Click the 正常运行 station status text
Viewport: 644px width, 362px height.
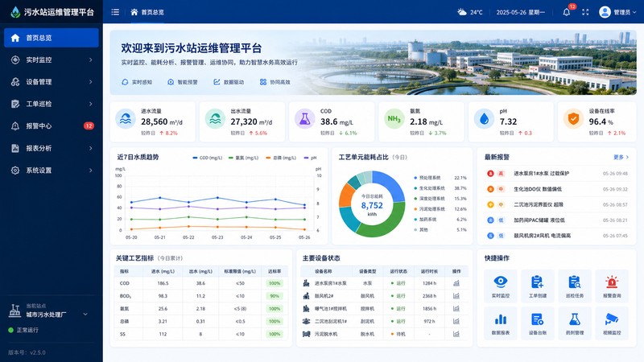coord(27,330)
